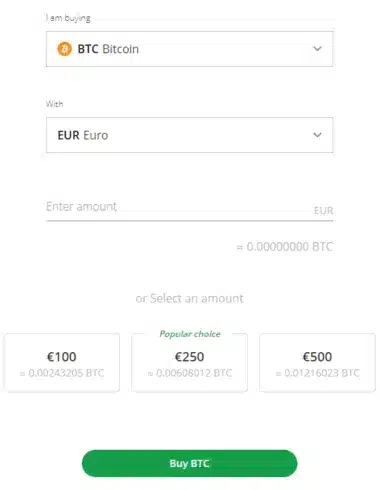Expand the EUR Euro chevron arrow
The image size is (380, 490).
click(x=317, y=135)
